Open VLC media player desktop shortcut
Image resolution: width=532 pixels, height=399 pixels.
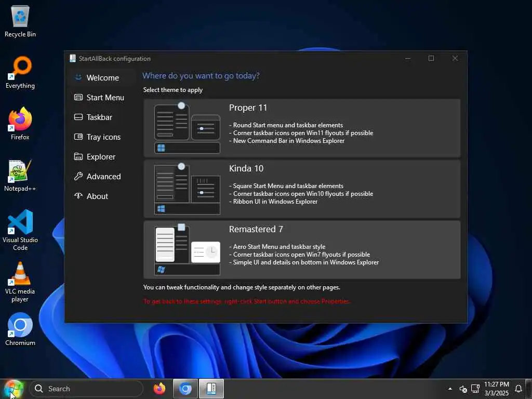20,282
